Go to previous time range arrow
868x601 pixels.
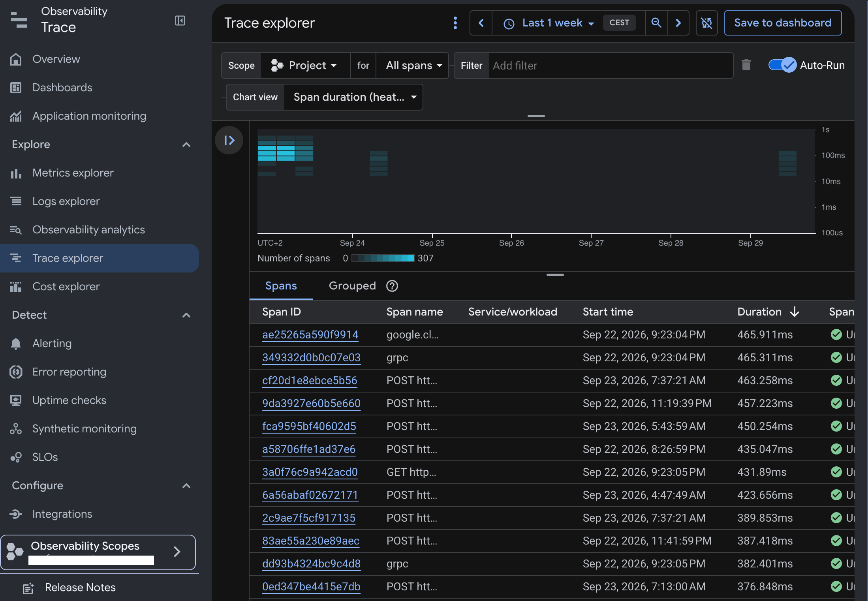pos(481,23)
